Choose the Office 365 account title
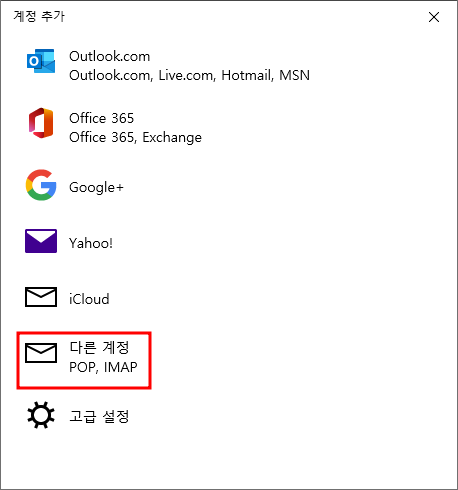This screenshot has height=490, width=458. [x=101, y=118]
